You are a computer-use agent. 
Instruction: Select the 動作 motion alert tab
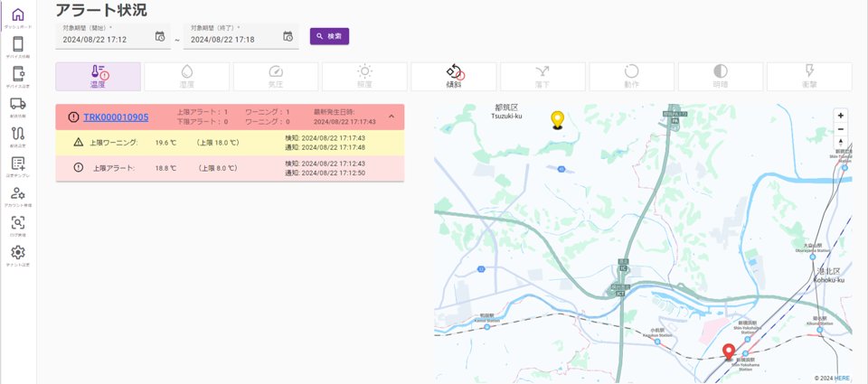pyautogui.click(x=632, y=77)
